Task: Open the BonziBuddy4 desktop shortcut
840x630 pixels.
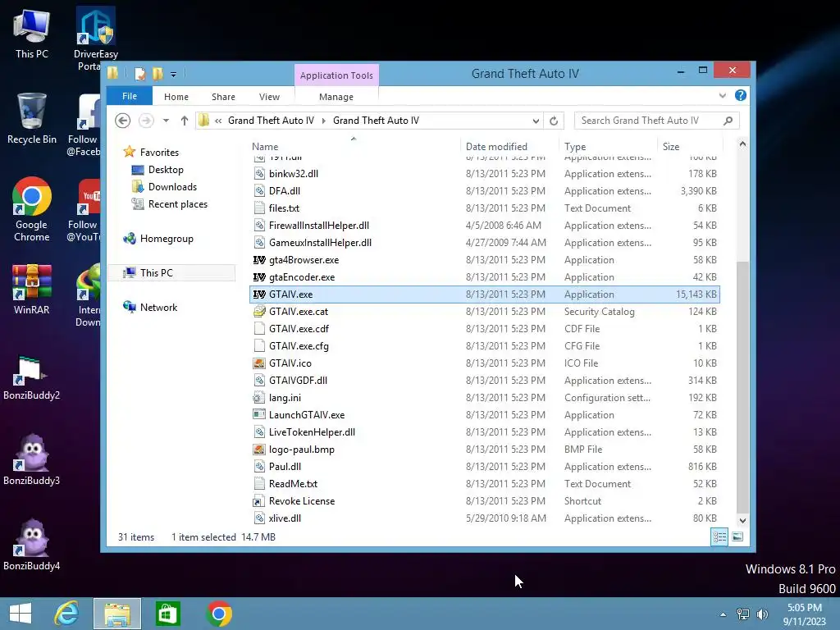Action: [32, 545]
